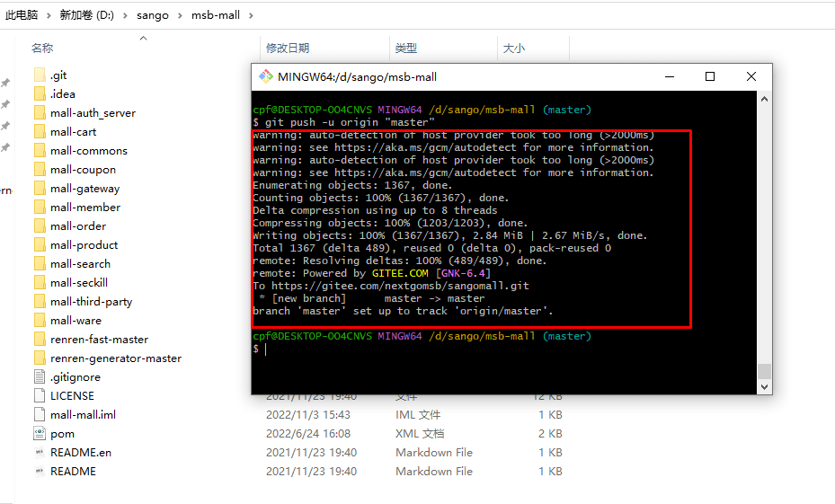Navigate to sango in the breadcrumb
This screenshot has width=835, height=504.
(x=152, y=15)
